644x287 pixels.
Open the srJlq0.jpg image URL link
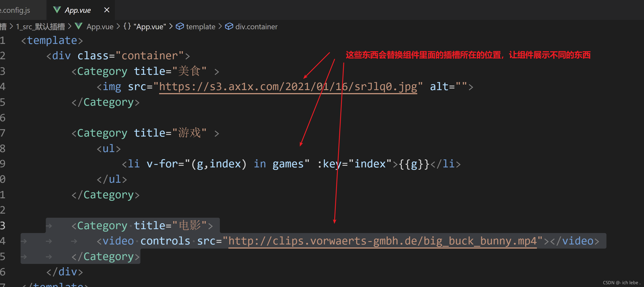coord(288,87)
